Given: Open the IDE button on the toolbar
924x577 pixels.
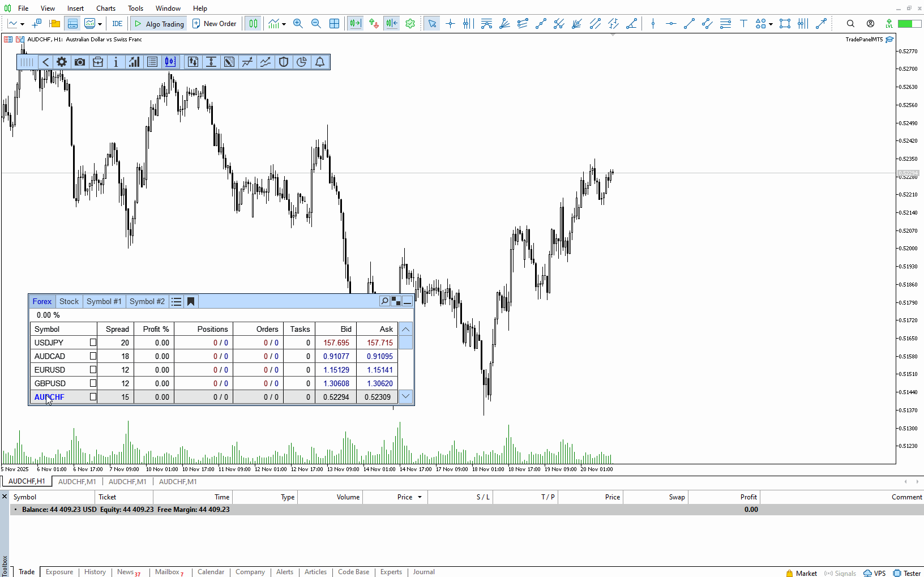Looking at the screenshot, I should pyautogui.click(x=117, y=24).
